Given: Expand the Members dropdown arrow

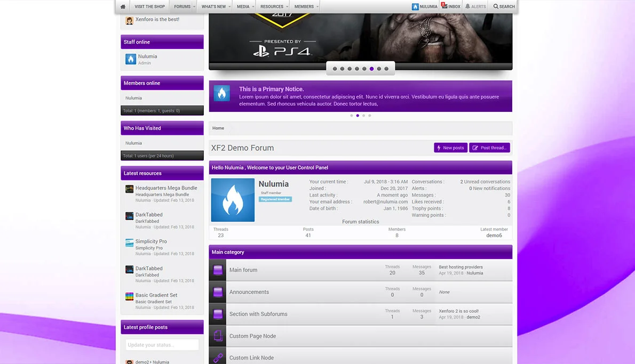Looking at the screenshot, I should pyautogui.click(x=317, y=7).
